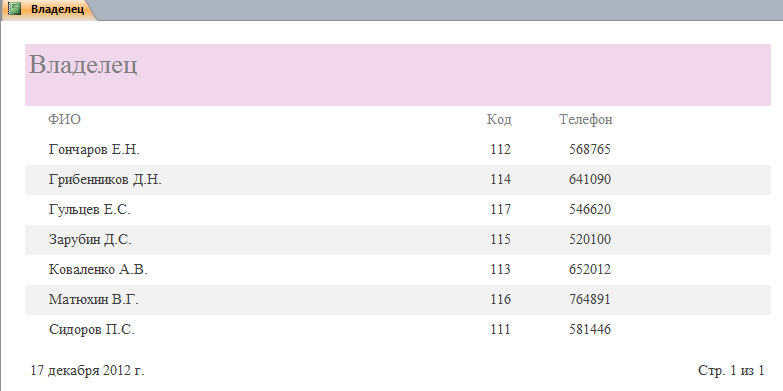Image resolution: width=783 pixels, height=391 pixels.
Task: Click phone number 764891
Action: 590,299
